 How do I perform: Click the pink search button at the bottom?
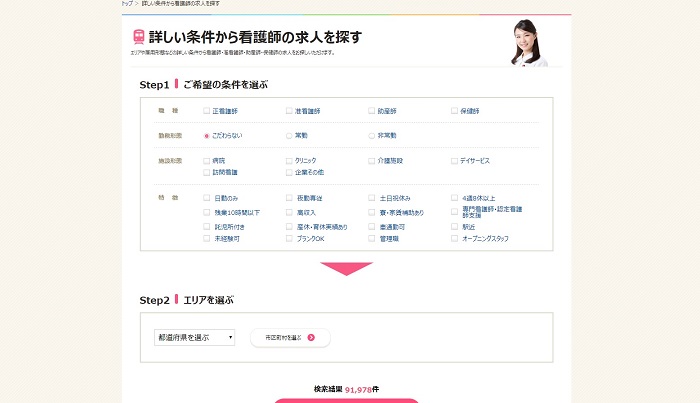pos(346,400)
